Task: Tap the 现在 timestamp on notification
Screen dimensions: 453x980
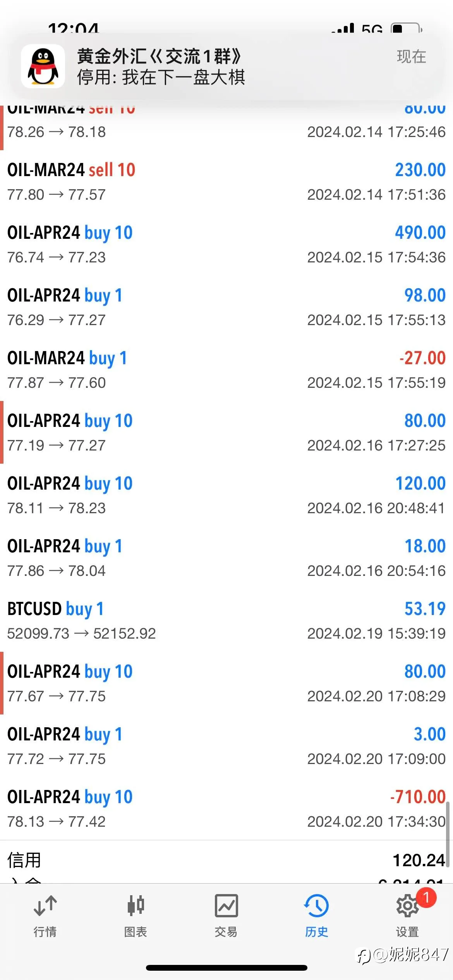Action: click(x=411, y=57)
